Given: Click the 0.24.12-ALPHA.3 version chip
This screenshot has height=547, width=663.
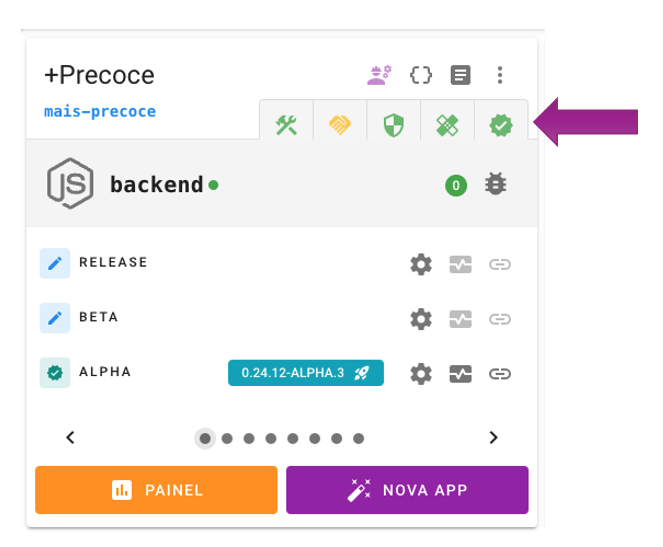Looking at the screenshot, I should tap(306, 373).
